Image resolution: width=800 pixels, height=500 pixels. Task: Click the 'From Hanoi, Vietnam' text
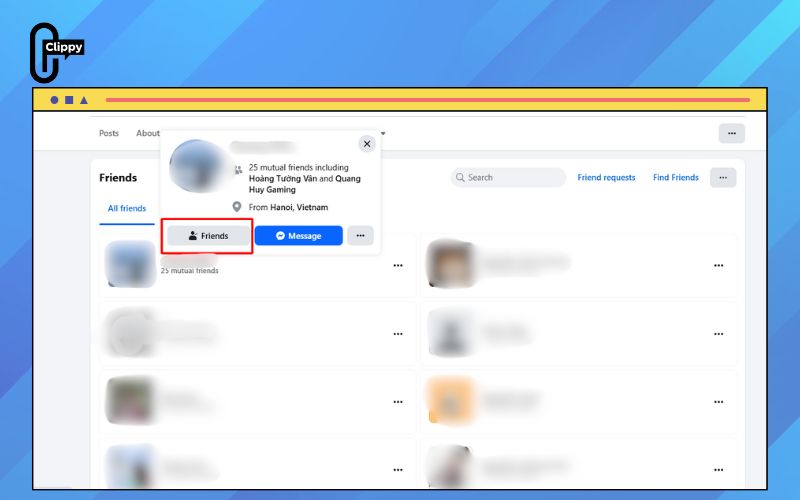[x=288, y=207]
